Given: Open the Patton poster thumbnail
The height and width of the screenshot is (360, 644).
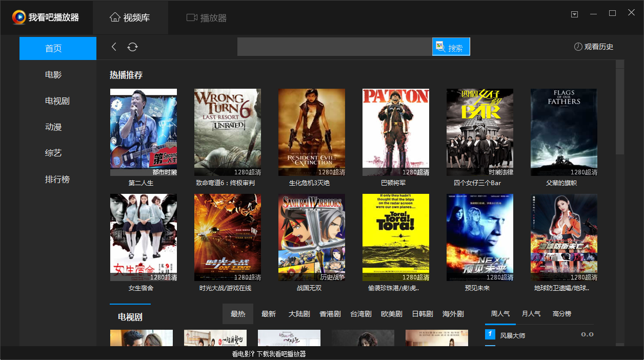Looking at the screenshot, I should (x=396, y=132).
